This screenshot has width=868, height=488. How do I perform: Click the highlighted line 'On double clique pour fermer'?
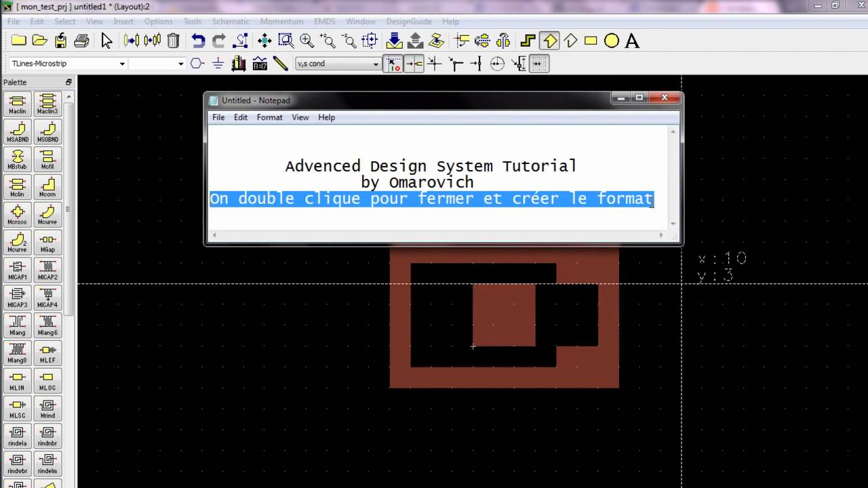click(x=431, y=199)
